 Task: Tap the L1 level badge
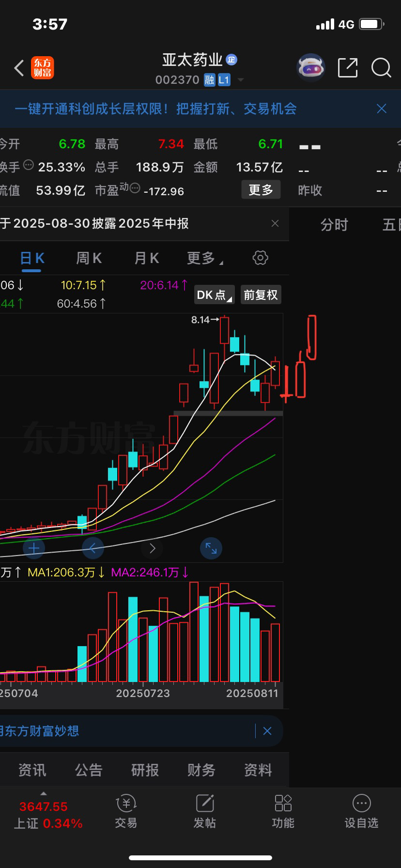pos(224,80)
